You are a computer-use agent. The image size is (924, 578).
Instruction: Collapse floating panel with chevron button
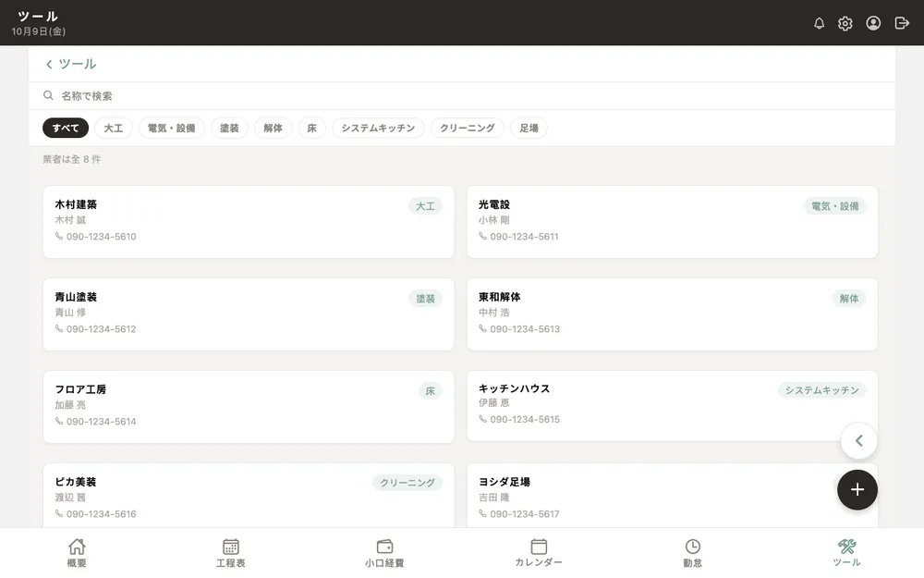858,440
